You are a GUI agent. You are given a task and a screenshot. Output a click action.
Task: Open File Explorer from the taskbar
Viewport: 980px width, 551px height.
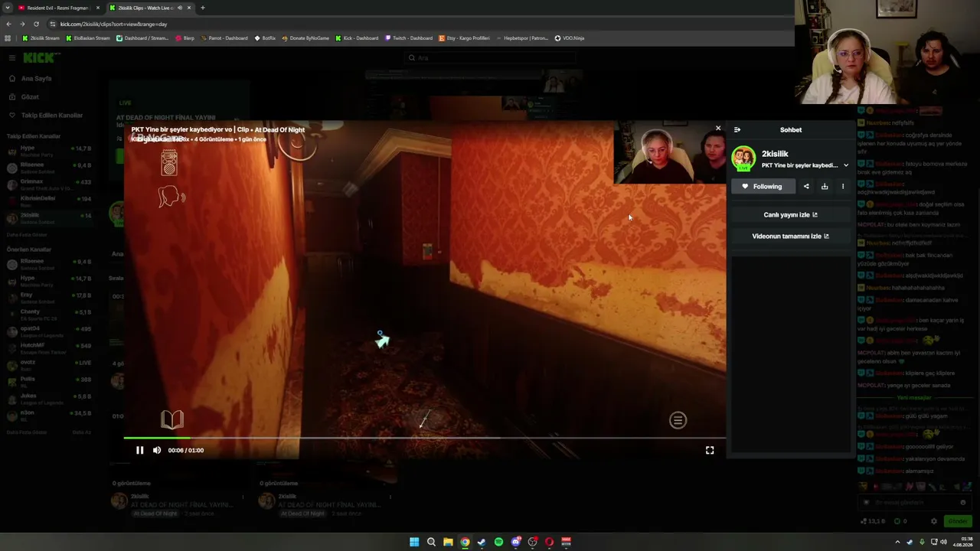point(448,542)
